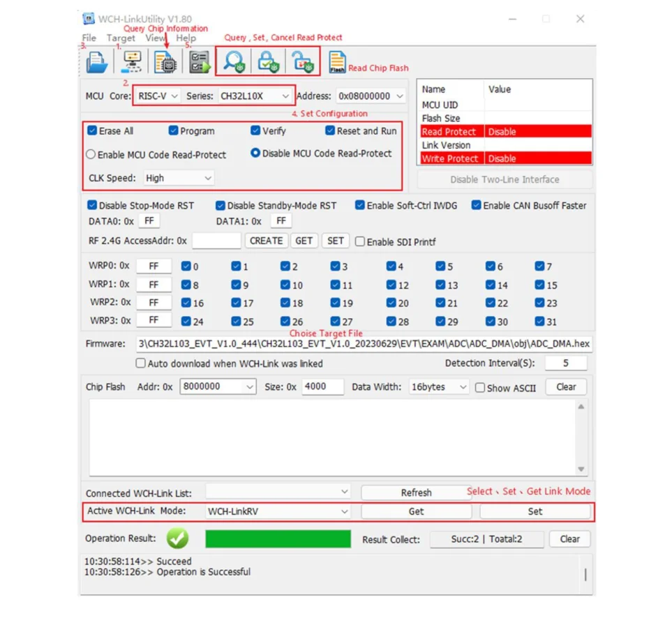Screen dimensions: 672x632
Task: Click the Set button for link mode
Action: (535, 511)
